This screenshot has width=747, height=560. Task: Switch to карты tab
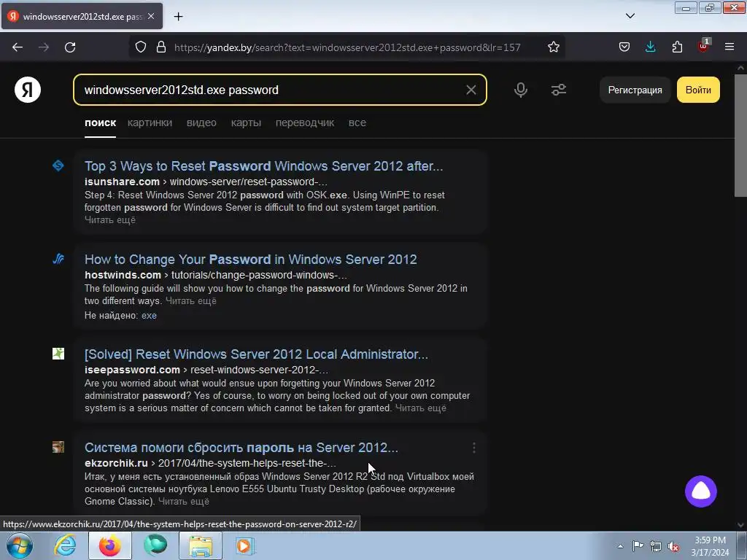coord(246,122)
